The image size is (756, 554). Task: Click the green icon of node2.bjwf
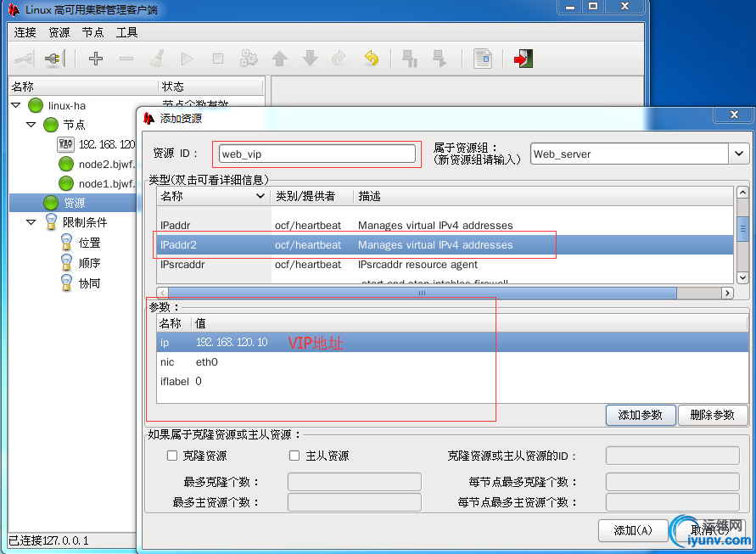[66, 164]
